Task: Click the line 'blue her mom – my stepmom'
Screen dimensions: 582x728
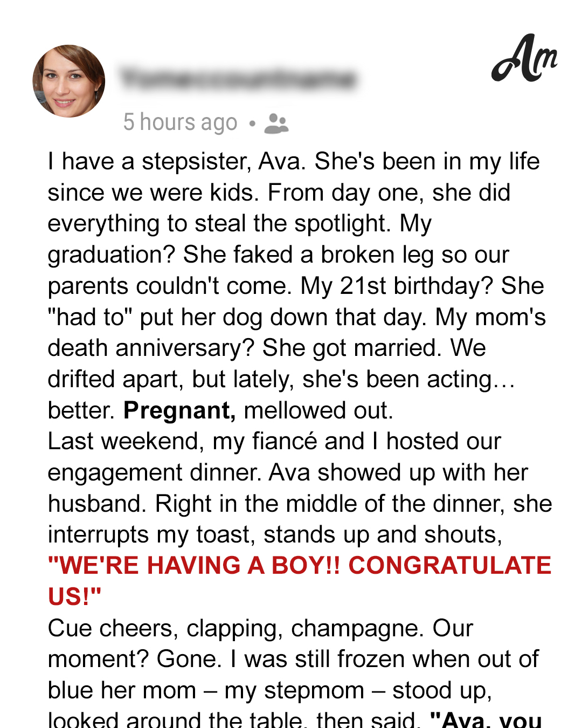Action: tap(270, 691)
